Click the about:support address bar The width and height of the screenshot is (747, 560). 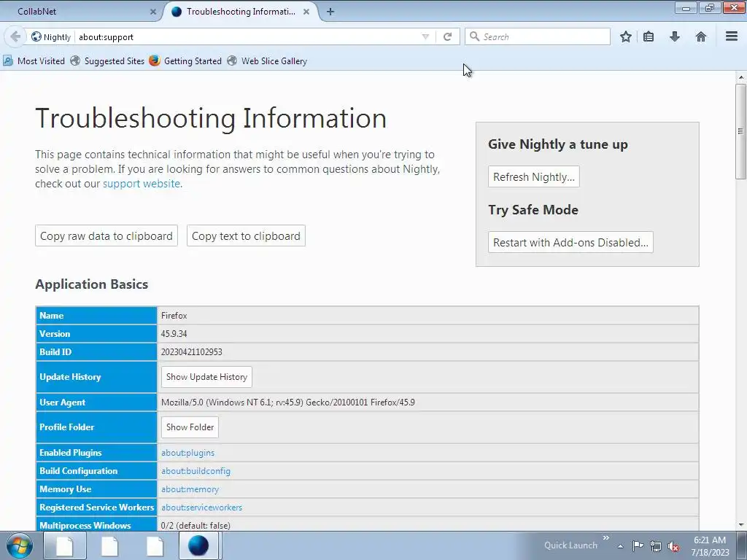pyautogui.click(x=248, y=36)
